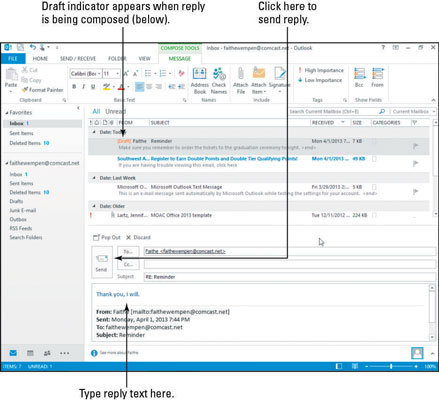
Task: Open the Junk E-mail folder
Action: (23, 210)
